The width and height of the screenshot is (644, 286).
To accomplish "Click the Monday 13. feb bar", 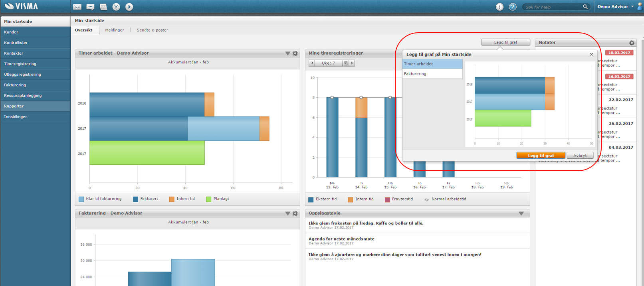I will 332,137.
